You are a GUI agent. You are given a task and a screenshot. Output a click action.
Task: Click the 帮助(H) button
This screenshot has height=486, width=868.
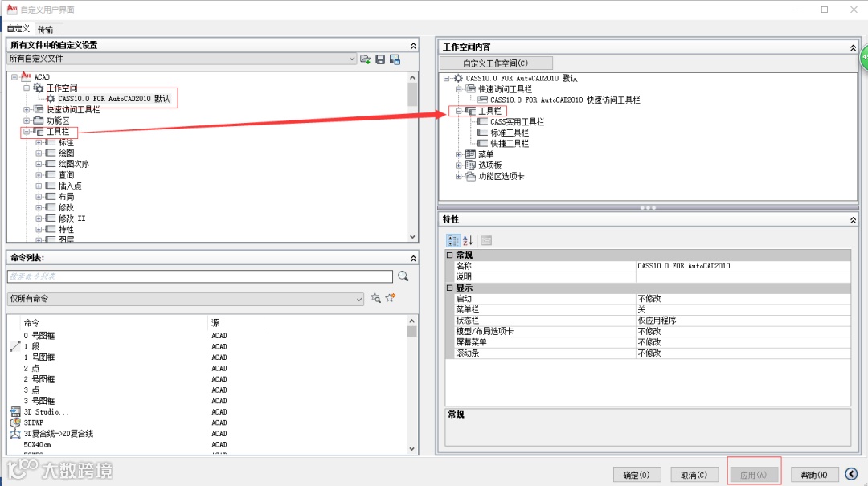coord(813,475)
